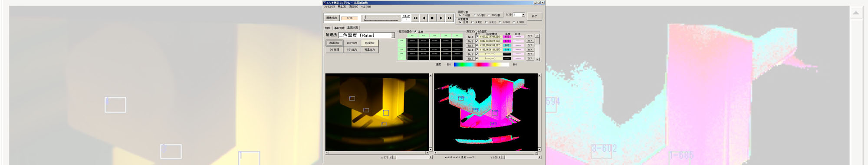Click the rewind playback button
The height and width of the screenshot is (165, 868).
pos(415,18)
